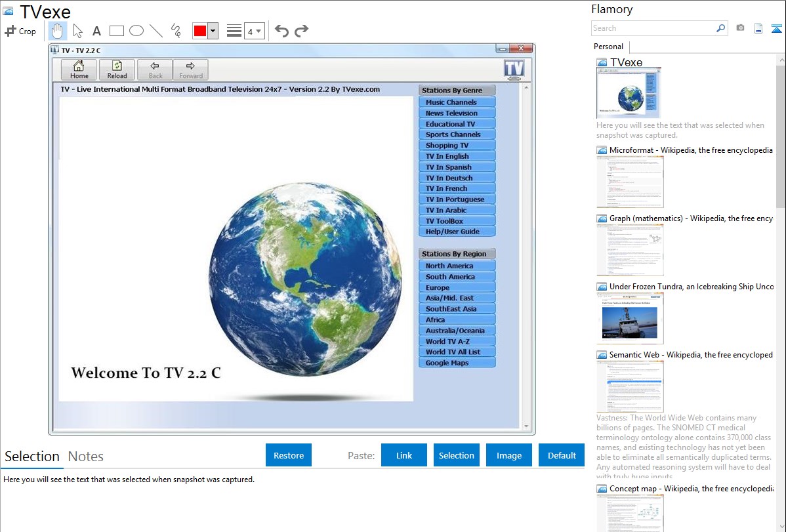Open Sports Channels genre
The height and width of the screenshot is (532, 786).
(457, 134)
